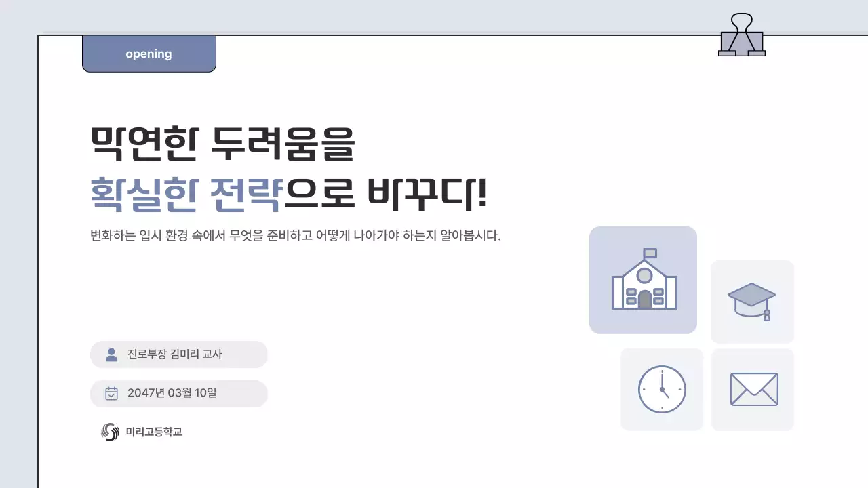Toggle the clock tile active state
Image resolution: width=868 pixels, height=488 pixels.
pos(662,389)
